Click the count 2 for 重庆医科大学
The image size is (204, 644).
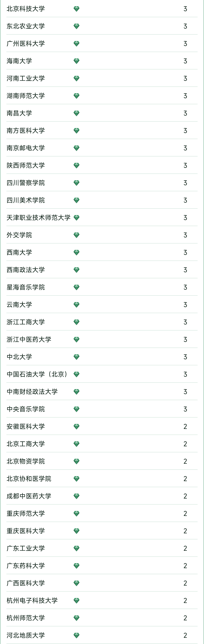pyautogui.click(x=185, y=531)
